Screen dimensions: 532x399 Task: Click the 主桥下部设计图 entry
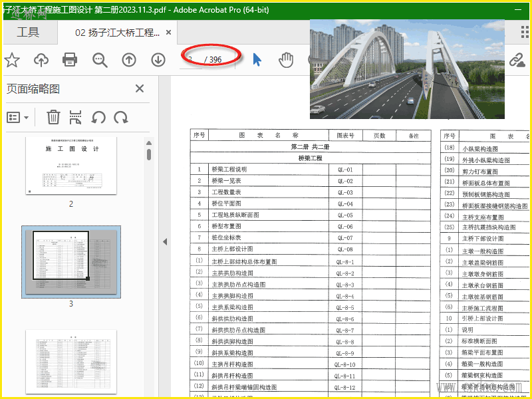(483, 239)
